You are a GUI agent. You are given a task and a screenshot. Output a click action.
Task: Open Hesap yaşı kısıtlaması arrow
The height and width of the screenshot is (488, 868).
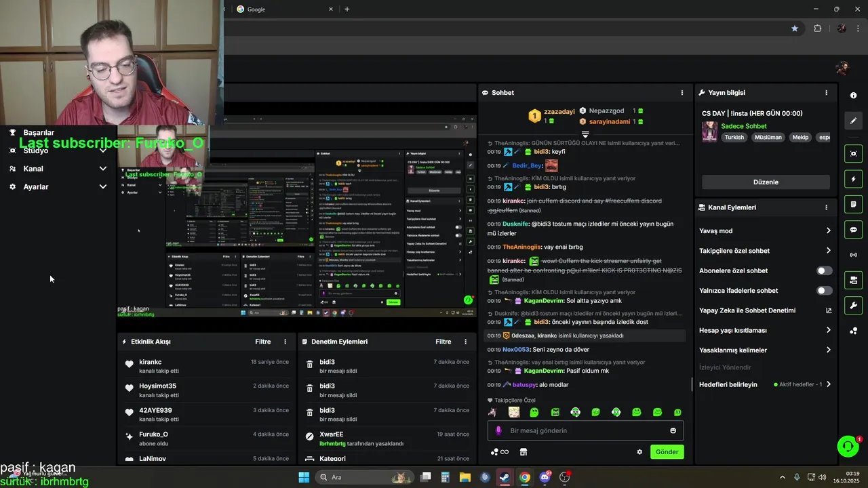(828, 330)
